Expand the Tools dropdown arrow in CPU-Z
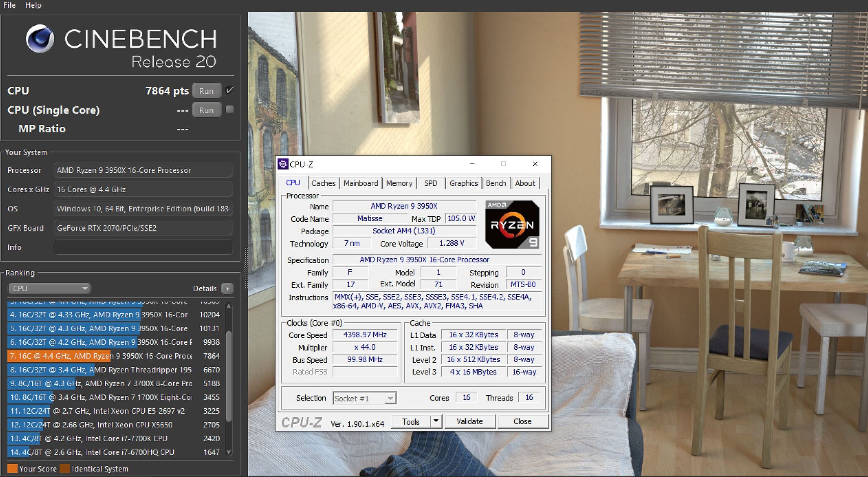 pyautogui.click(x=436, y=421)
